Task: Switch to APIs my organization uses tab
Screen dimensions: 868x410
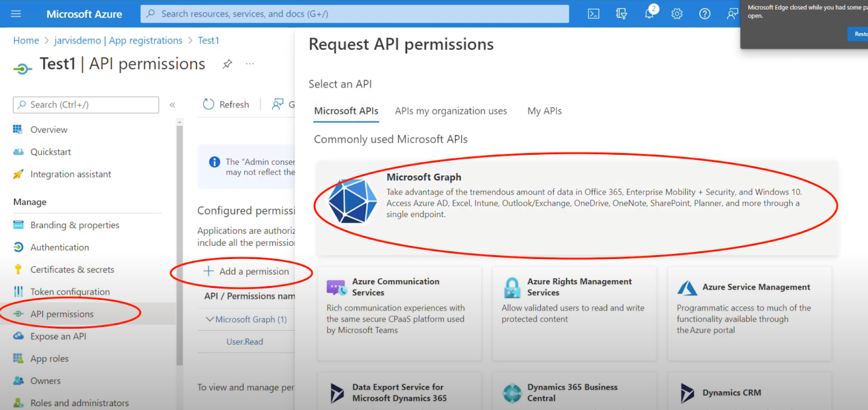Action: tap(451, 111)
